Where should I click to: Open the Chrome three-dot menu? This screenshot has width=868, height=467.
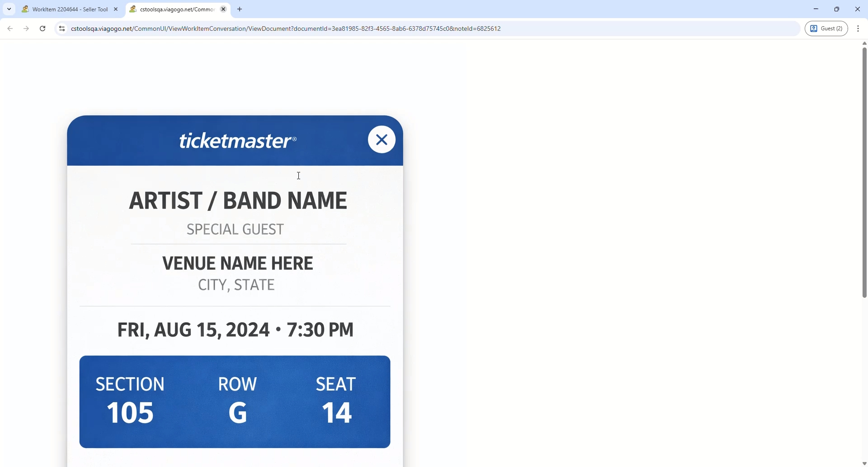pos(859,29)
